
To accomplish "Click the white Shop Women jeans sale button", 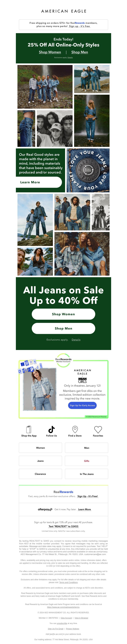I will [63, 314].
